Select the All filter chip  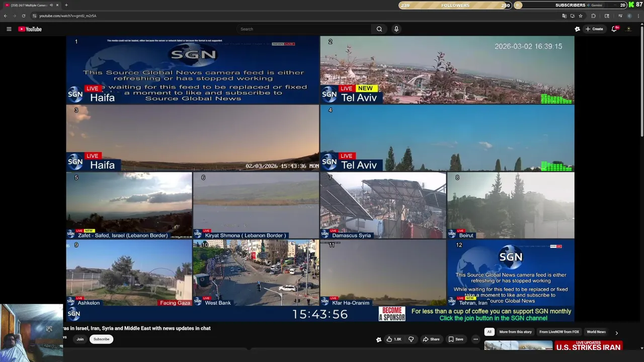pos(489,332)
